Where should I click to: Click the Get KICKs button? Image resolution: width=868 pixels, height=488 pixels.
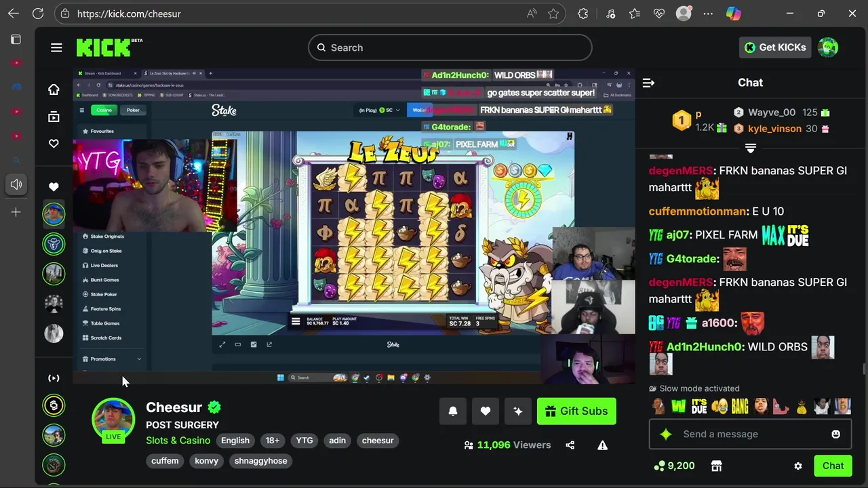point(776,47)
